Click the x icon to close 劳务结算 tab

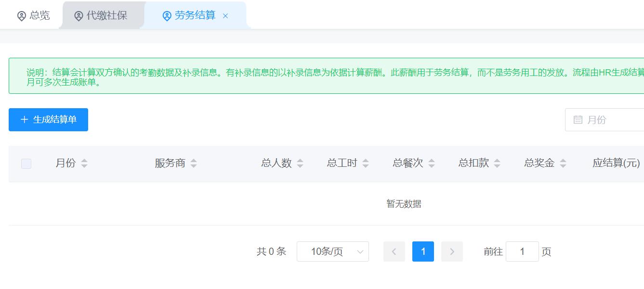224,16
